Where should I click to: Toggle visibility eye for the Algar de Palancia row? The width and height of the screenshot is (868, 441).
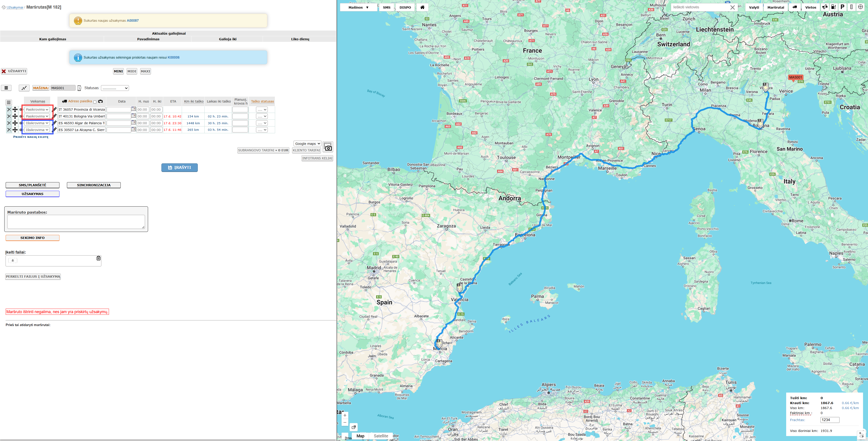pyautogui.click(x=21, y=123)
